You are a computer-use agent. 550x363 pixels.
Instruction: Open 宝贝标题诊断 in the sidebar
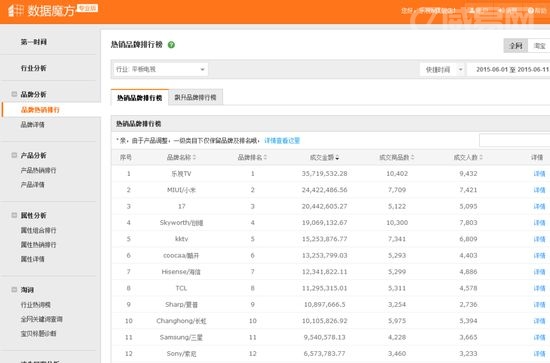39,334
